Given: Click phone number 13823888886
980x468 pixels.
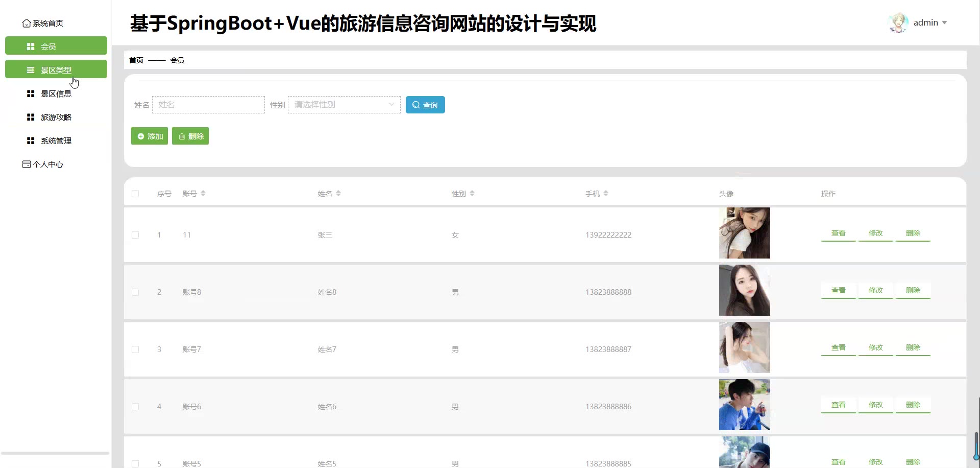Looking at the screenshot, I should 608,407.
